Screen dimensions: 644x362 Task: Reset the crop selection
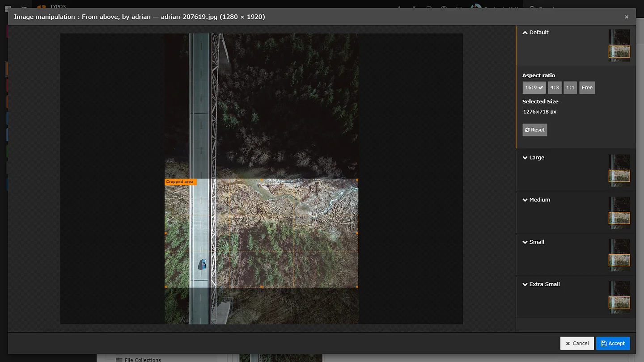534,130
